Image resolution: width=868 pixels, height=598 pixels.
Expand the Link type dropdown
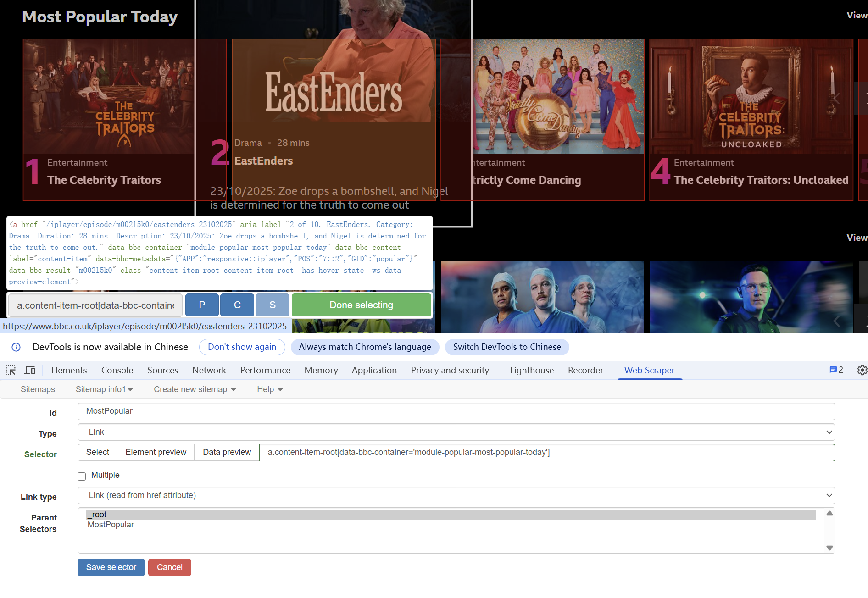456,495
